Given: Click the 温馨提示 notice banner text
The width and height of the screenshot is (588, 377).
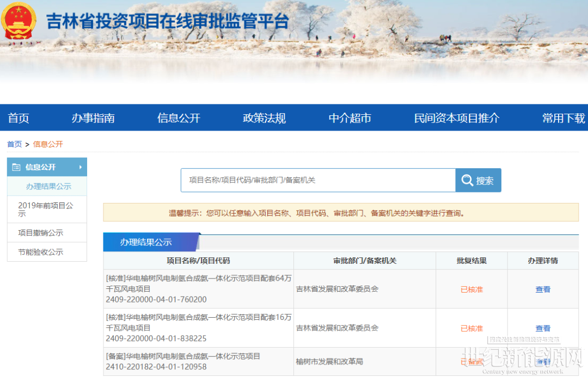Looking at the screenshot, I should pos(317,213).
